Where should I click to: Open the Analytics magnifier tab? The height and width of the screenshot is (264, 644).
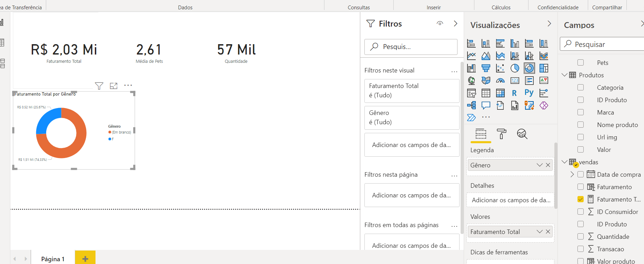[x=522, y=134]
